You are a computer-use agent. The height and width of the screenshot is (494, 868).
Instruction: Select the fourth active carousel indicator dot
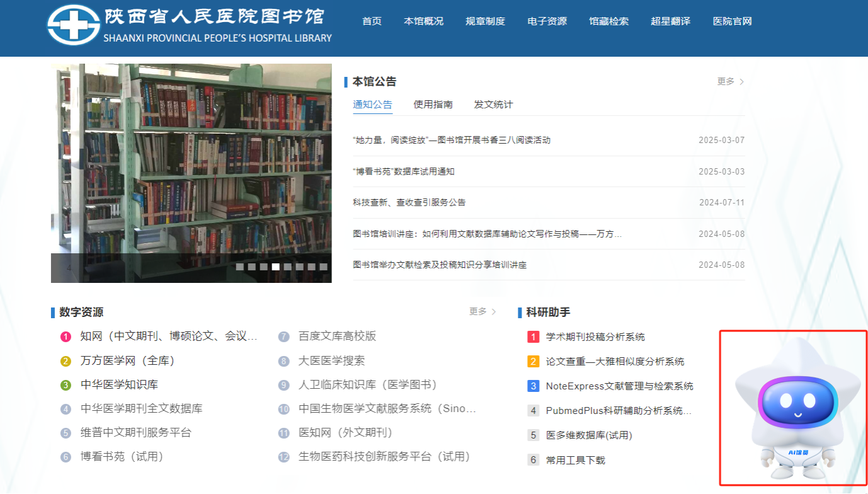275,267
